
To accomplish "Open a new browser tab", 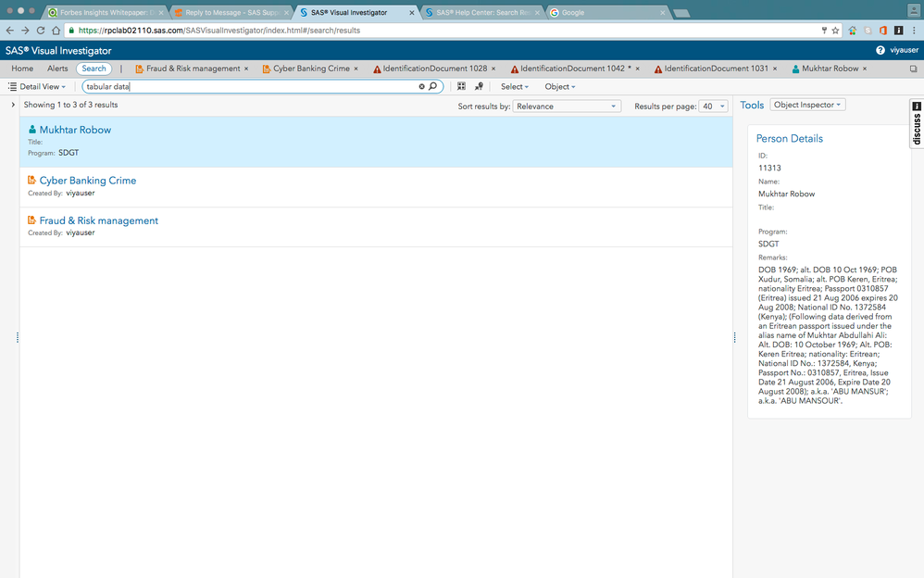I will pyautogui.click(x=681, y=13).
